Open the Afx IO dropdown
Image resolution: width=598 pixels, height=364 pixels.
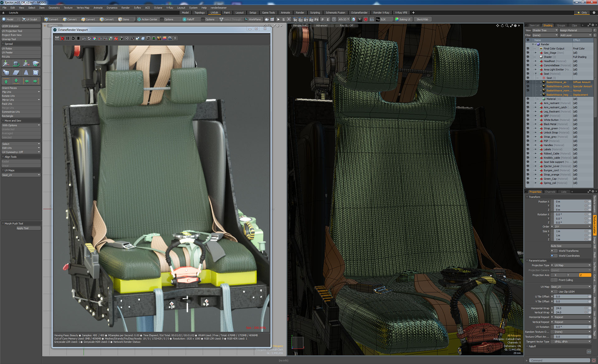point(344,19)
